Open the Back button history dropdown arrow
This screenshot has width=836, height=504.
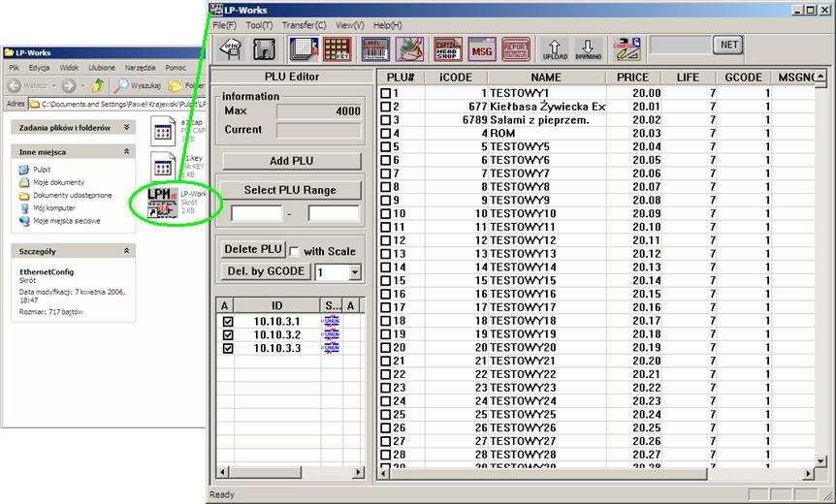(54, 85)
